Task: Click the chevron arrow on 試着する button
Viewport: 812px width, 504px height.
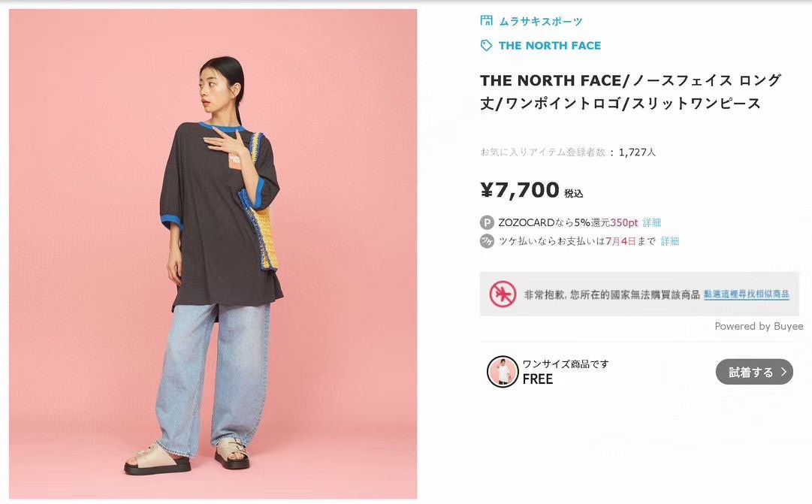Action: click(x=783, y=372)
